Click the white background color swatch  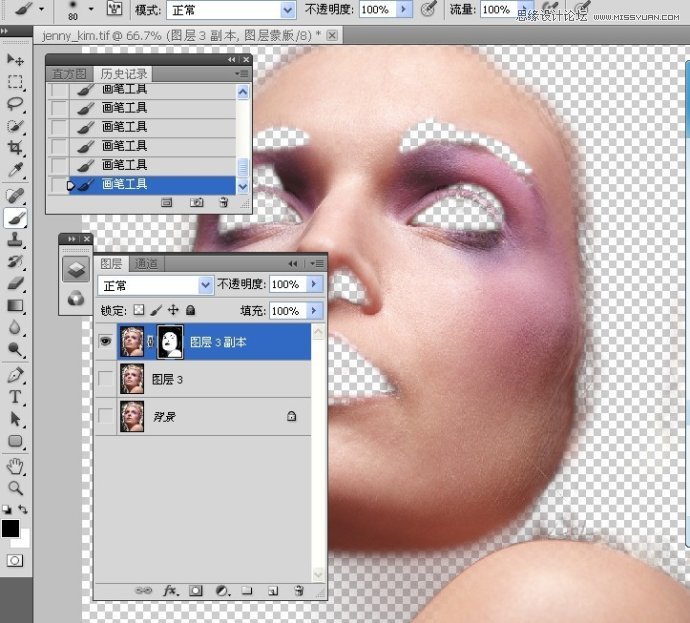(25, 541)
